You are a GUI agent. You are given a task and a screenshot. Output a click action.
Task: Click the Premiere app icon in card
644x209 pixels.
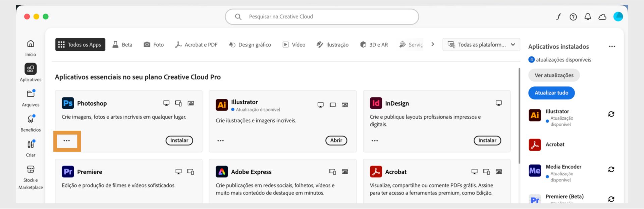pos(68,172)
